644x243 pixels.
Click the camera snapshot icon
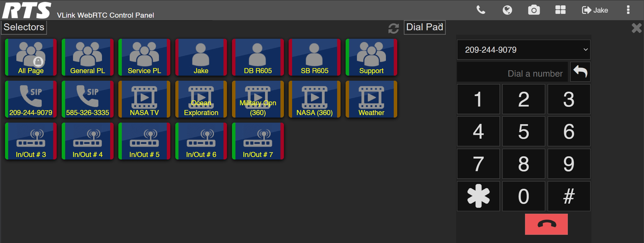(534, 10)
